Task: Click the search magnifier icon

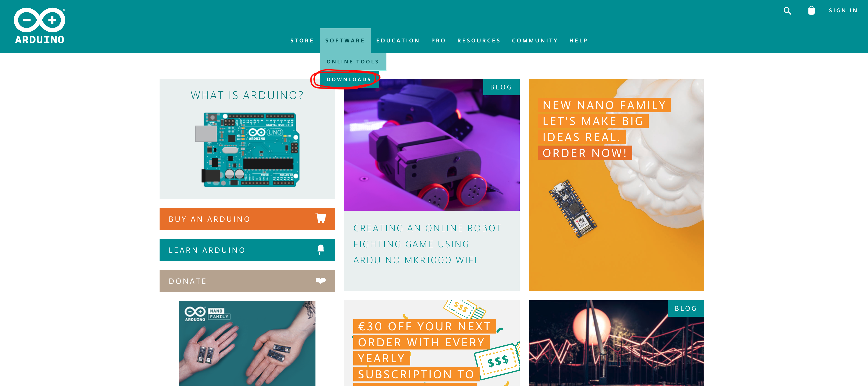Action: 787,11
